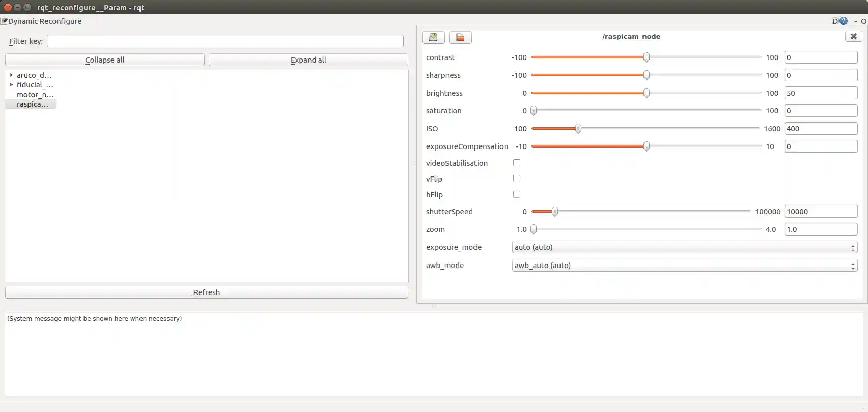
Task: Click the ISO slider handle
Action: 578,129
